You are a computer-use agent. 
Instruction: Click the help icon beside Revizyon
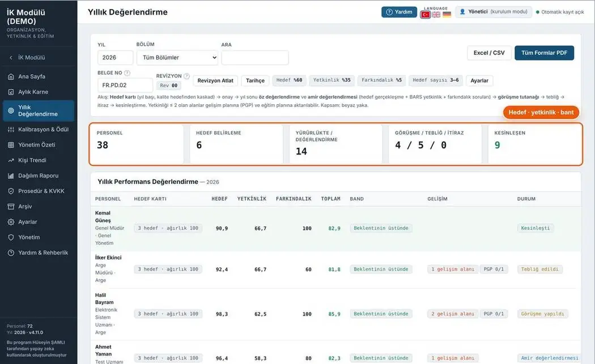(186, 76)
